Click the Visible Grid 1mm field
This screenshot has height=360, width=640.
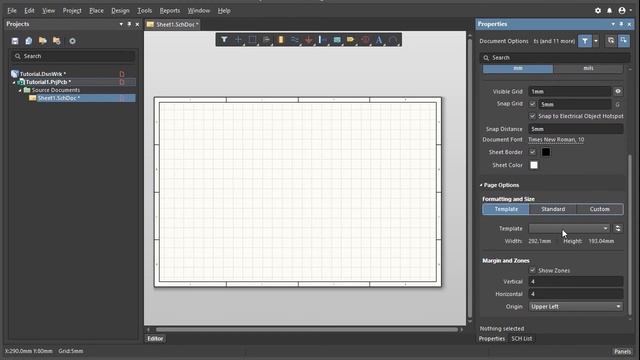[569, 91]
